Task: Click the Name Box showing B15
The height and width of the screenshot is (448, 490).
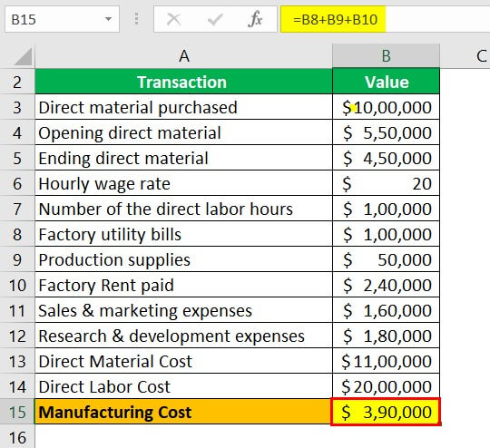Action: click(62, 19)
